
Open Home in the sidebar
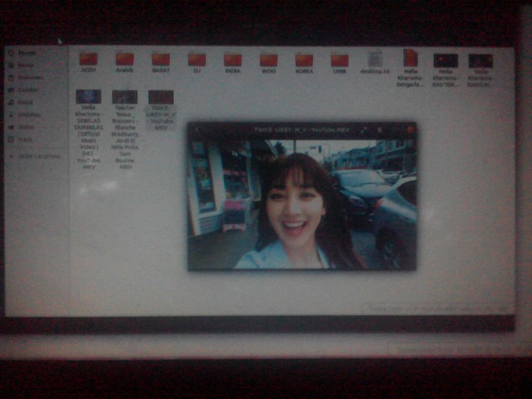point(25,65)
